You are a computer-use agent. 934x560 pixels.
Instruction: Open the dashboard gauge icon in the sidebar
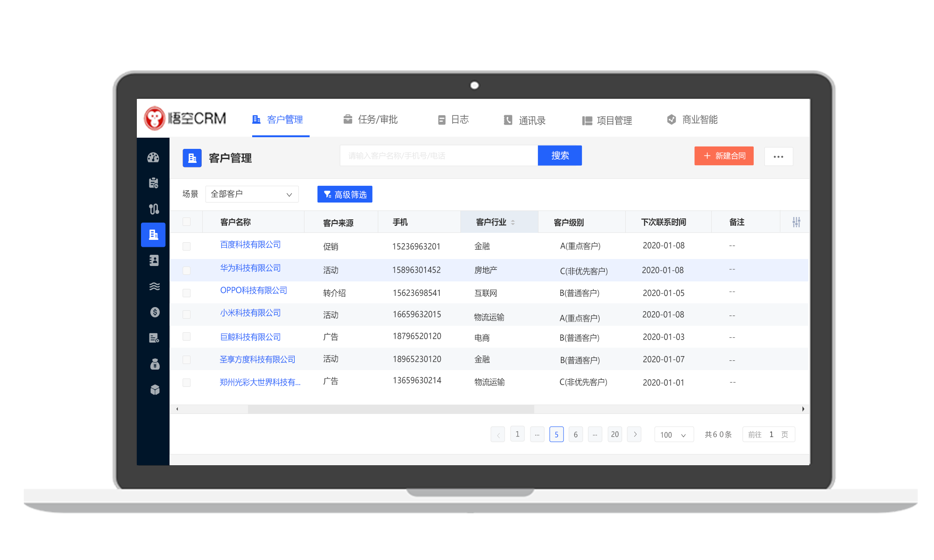[153, 158]
